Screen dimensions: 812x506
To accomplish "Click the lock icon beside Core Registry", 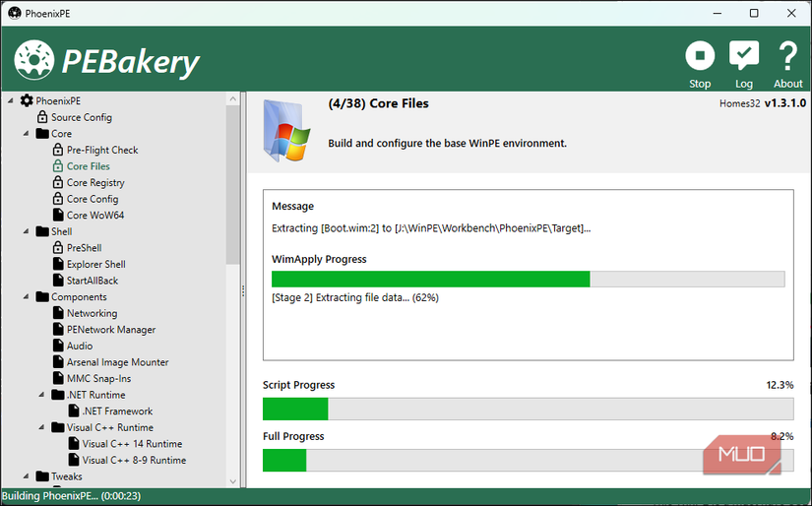I will pyautogui.click(x=58, y=182).
